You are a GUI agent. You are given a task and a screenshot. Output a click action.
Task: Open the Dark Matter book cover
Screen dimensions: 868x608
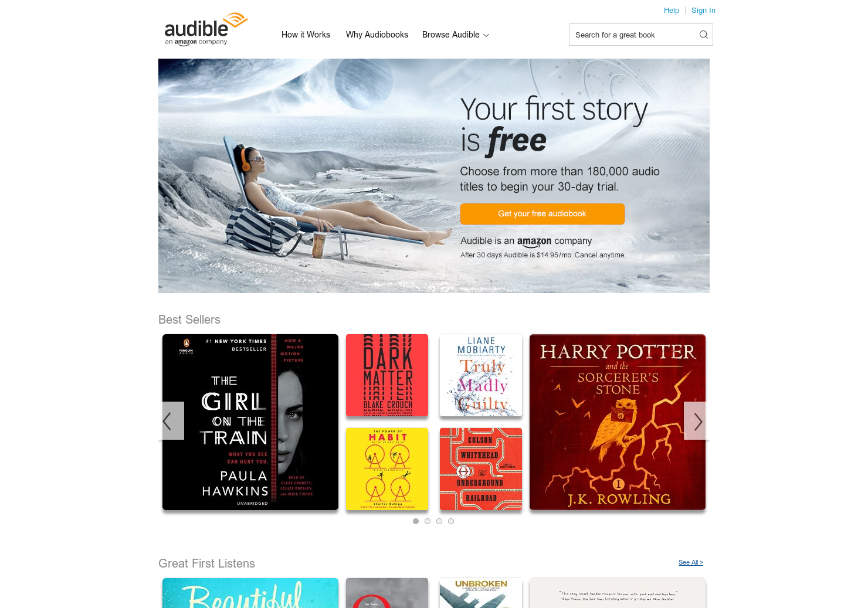[x=387, y=375]
